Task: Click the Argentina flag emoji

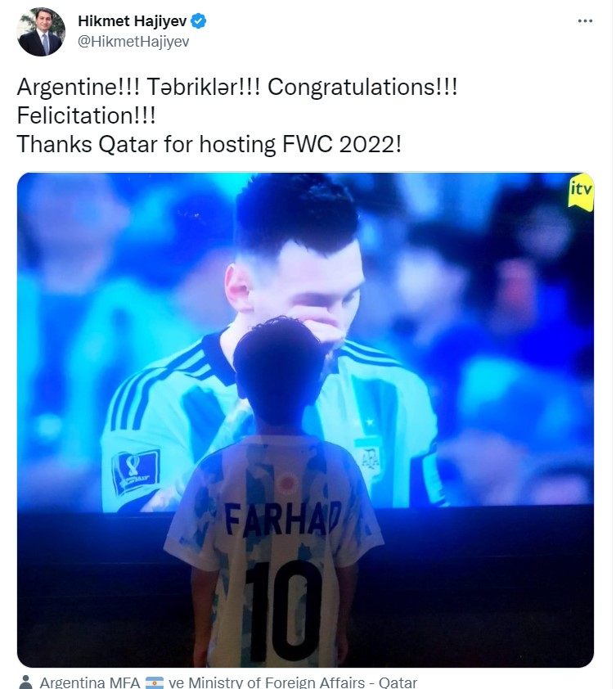Action: [155, 682]
